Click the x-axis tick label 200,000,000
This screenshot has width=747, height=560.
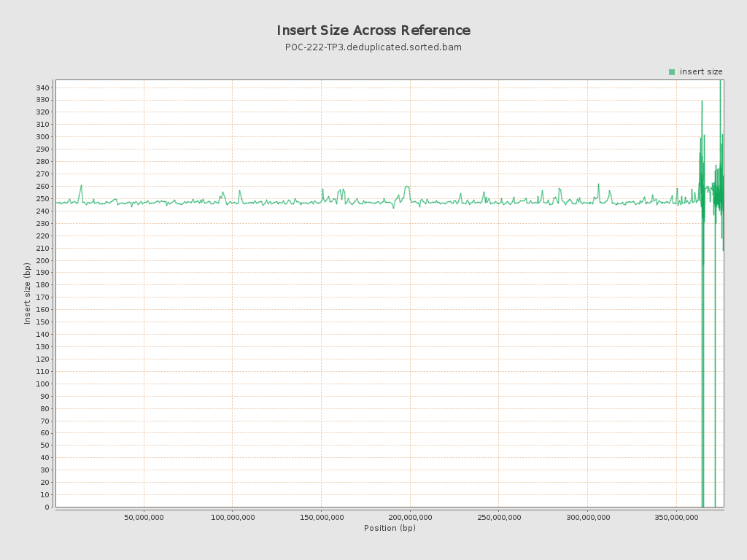point(410,517)
